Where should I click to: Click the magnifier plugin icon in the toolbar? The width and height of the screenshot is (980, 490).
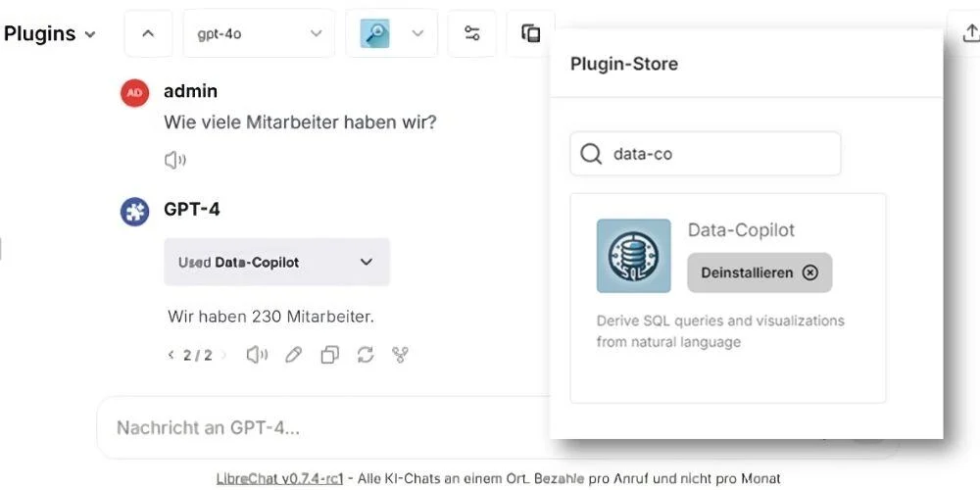tap(375, 33)
